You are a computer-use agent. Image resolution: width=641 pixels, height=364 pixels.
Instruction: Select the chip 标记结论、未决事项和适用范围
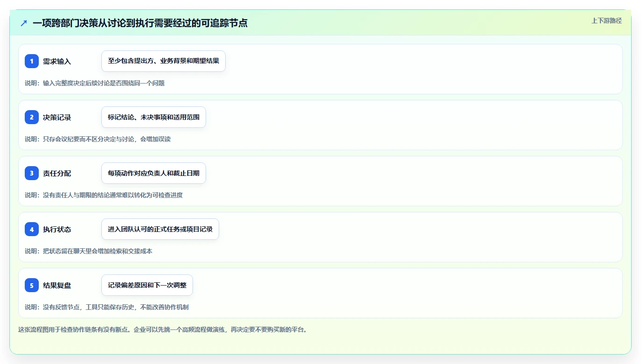coord(154,117)
